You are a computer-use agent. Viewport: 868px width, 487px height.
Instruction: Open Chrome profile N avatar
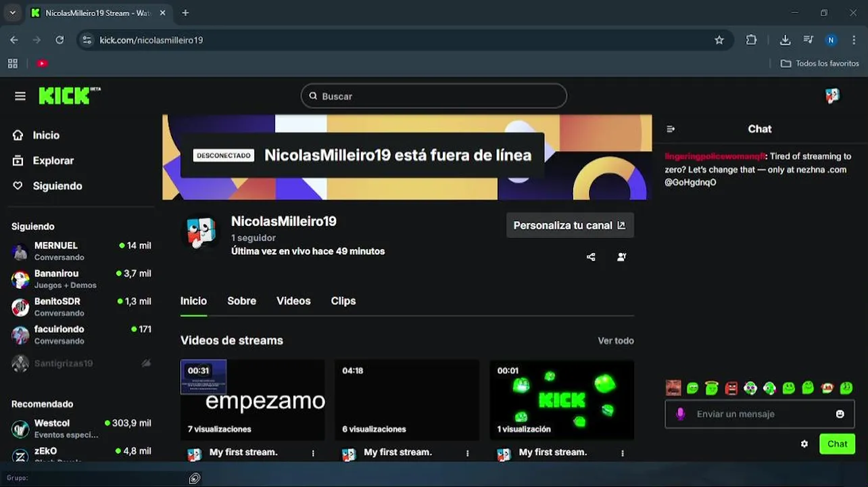pyautogui.click(x=831, y=40)
